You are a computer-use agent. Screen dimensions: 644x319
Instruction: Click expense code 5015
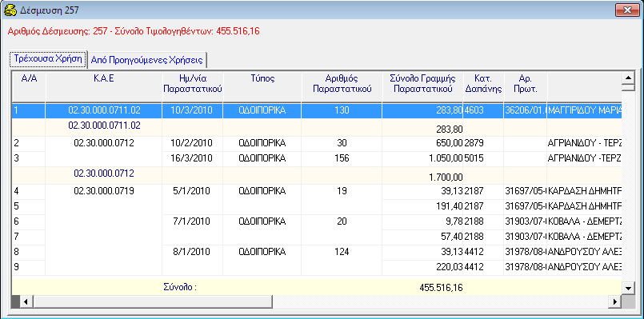coord(474,158)
